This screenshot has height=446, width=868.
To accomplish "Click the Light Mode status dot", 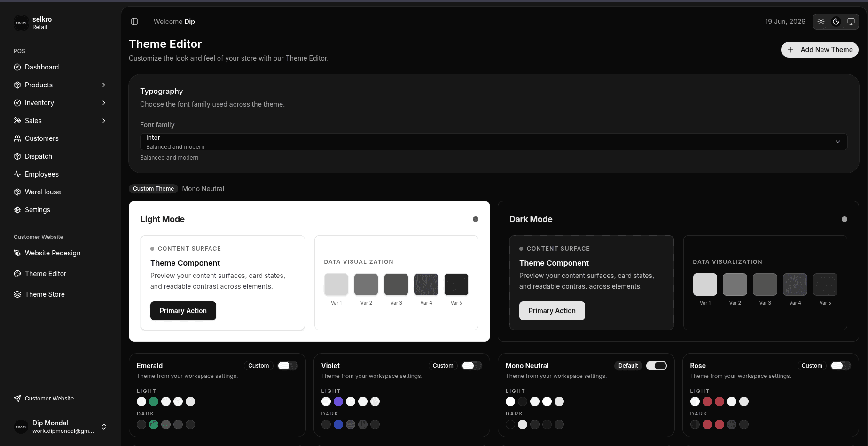I will point(476,219).
